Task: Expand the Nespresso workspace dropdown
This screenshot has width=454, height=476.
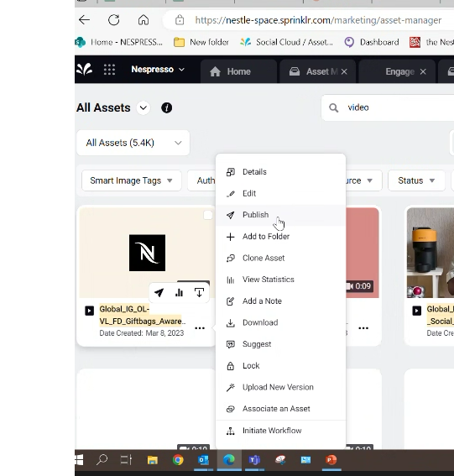Action: click(x=158, y=69)
